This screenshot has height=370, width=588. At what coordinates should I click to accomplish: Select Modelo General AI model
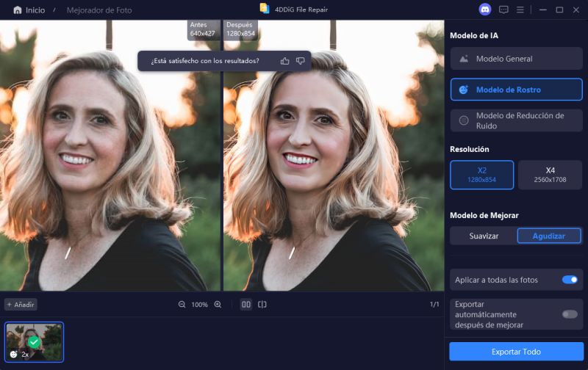pos(517,59)
